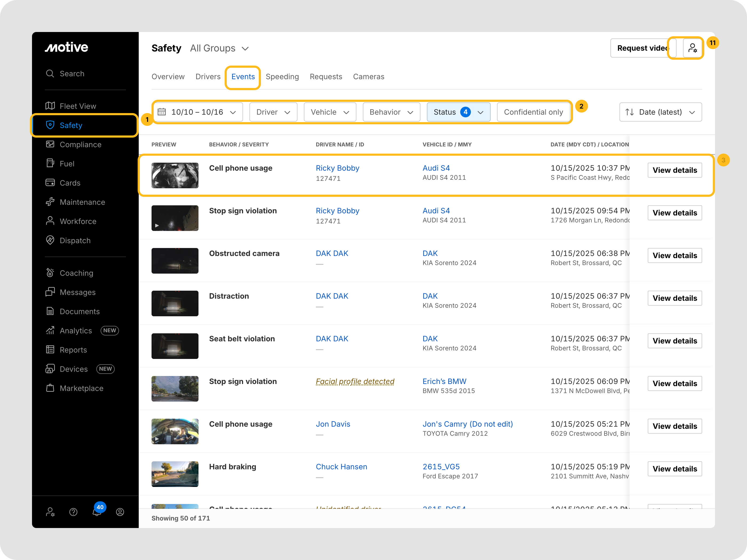
Task: Open the Date (latest) sort dropdown
Action: [660, 112]
